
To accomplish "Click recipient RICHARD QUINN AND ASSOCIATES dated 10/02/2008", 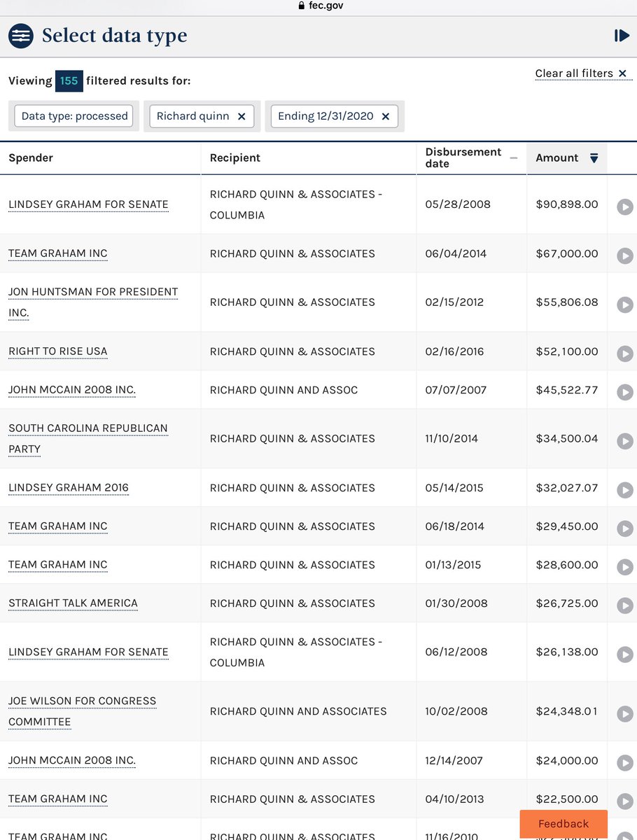I will click(298, 712).
